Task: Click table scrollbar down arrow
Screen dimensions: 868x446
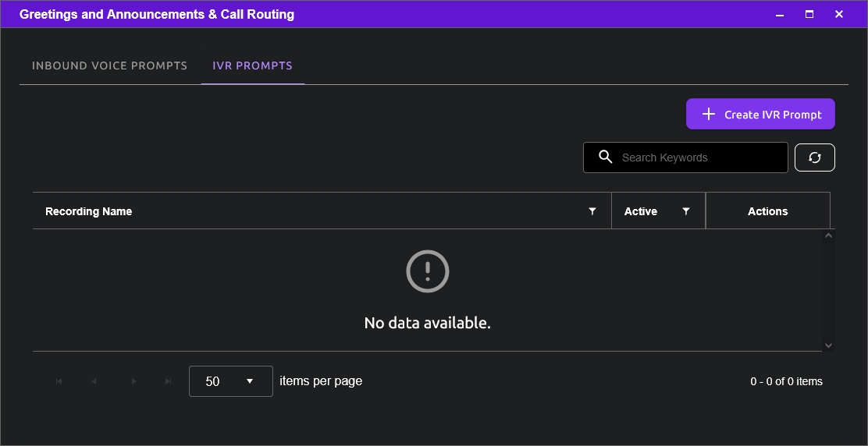Action: [828, 345]
